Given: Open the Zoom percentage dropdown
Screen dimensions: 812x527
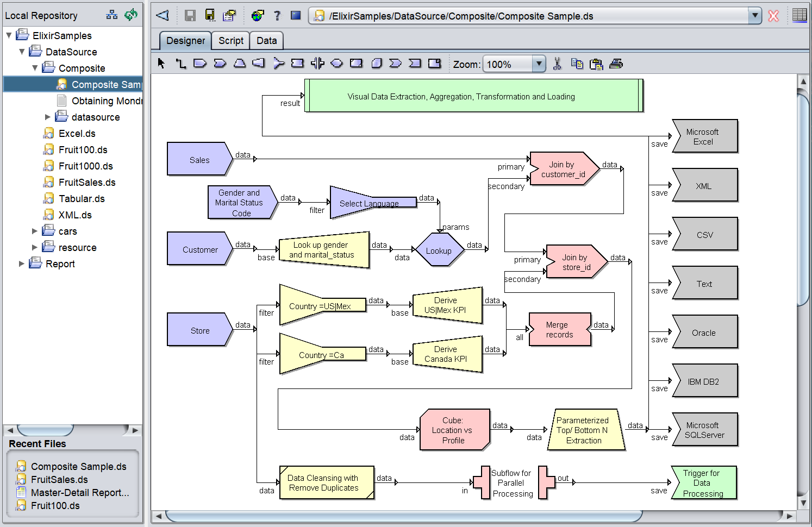Looking at the screenshot, I should (538, 64).
